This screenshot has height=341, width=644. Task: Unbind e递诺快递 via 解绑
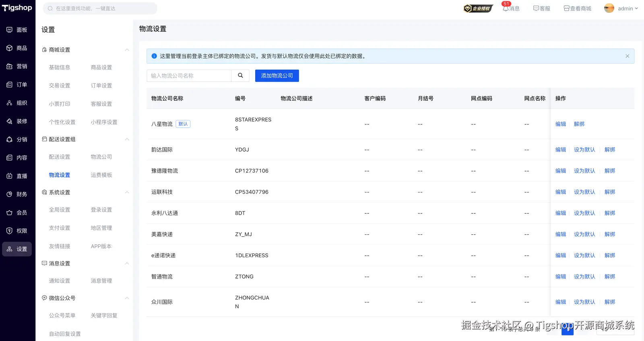[x=610, y=255]
